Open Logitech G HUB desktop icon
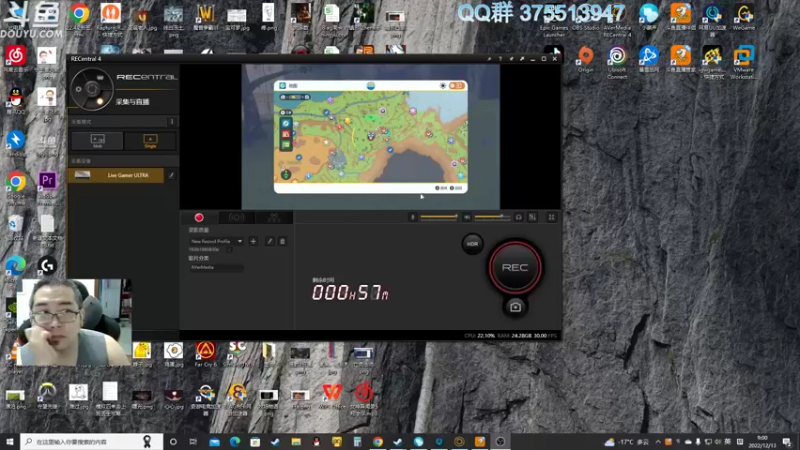This screenshot has height=450, width=800. coord(47,268)
